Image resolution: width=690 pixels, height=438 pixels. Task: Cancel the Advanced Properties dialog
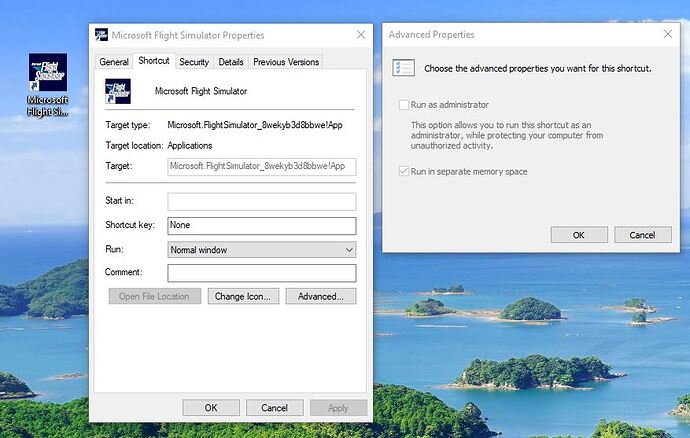pos(642,235)
